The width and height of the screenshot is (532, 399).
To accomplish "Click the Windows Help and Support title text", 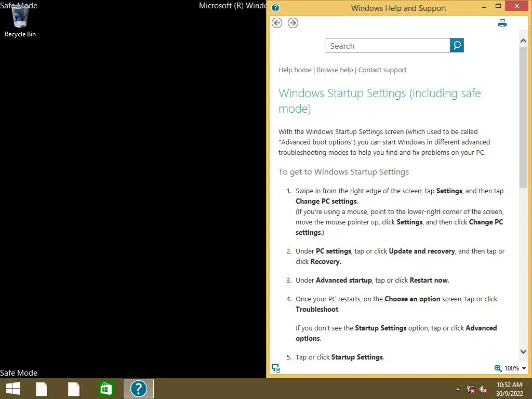I will click(398, 8).
